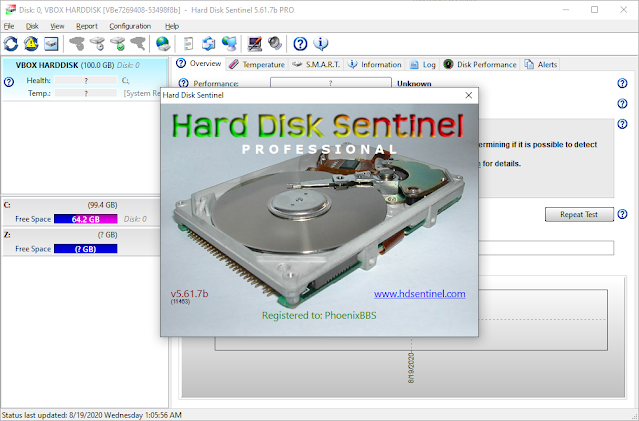Click the speaker sound toolbar icon
This screenshot has width=639, height=421.
tap(275, 44)
